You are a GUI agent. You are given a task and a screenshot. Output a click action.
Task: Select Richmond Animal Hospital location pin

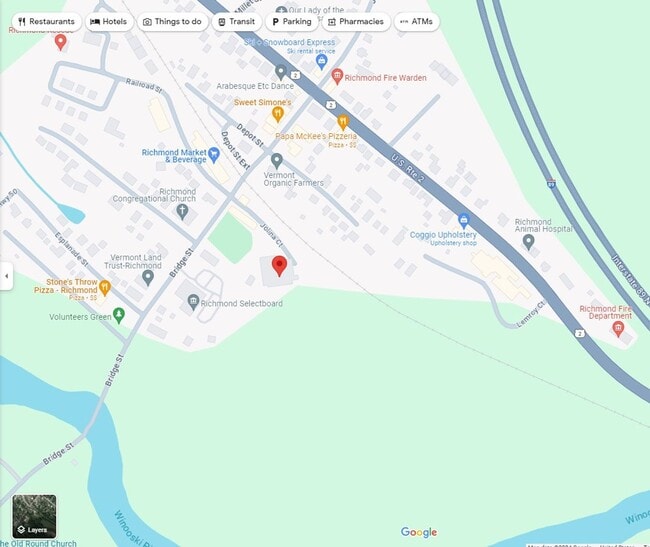[528, 242]
